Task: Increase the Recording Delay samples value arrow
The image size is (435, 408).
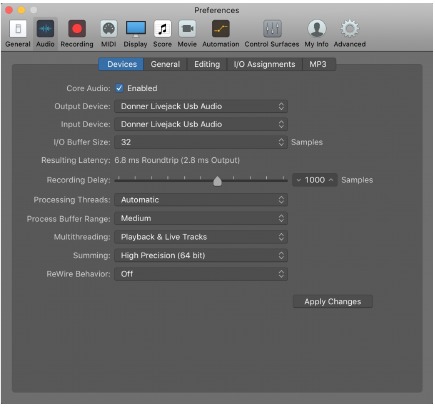Action: tap(331, 180)
